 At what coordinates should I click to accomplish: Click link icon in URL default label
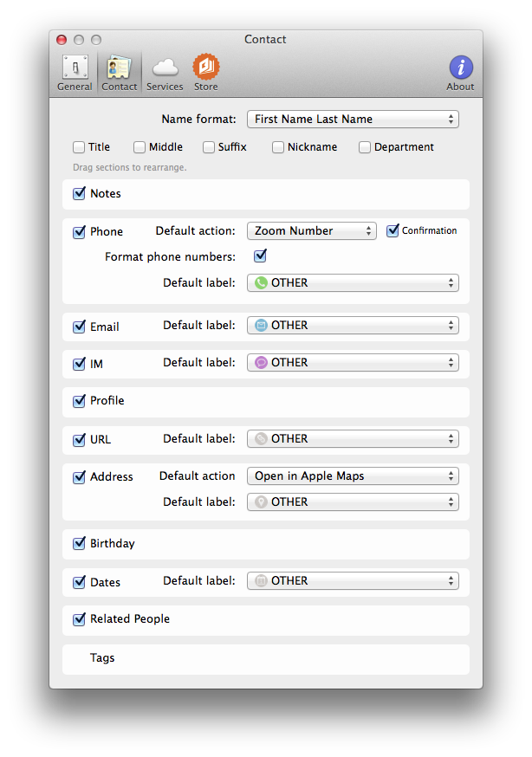coord(261,439)
